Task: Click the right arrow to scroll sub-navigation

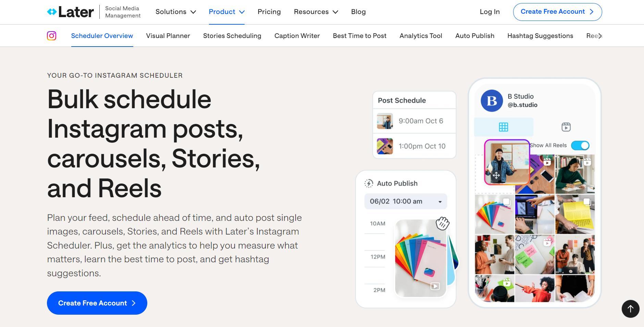Action: [x=600, y=36]
